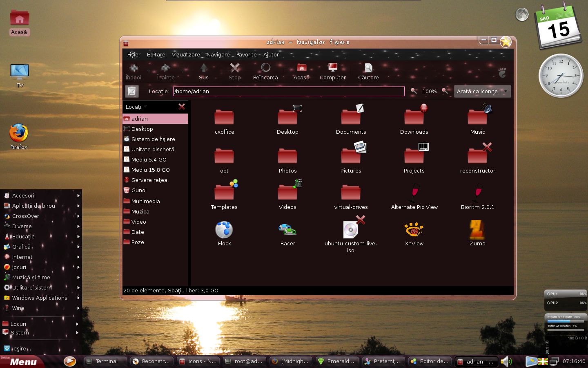588x368 pixels.
Task: Select the Documents folder icon
Action: pos(352,114)
